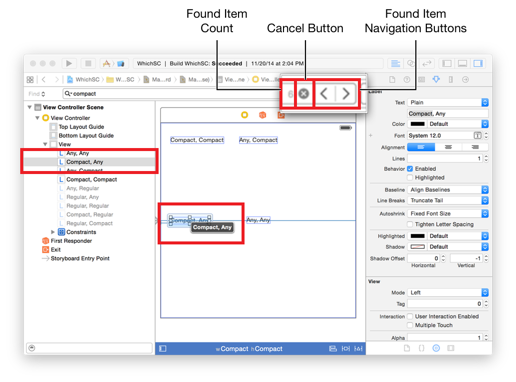Go to previous found item arrow
516x382 pixels.
324,94
